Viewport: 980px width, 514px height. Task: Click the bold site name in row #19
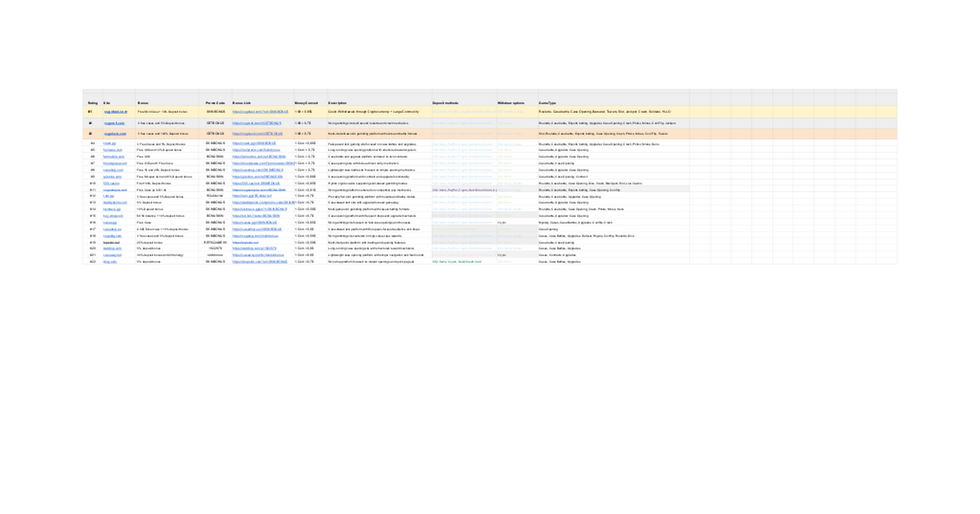(x=112, y=242)
